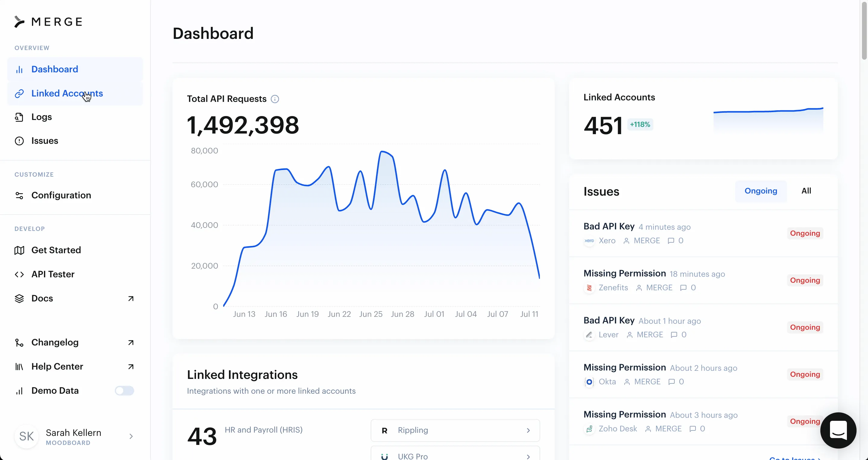Open Configuration via its sliders icon
Screen dimensions: 868x460
coord(19,195)
